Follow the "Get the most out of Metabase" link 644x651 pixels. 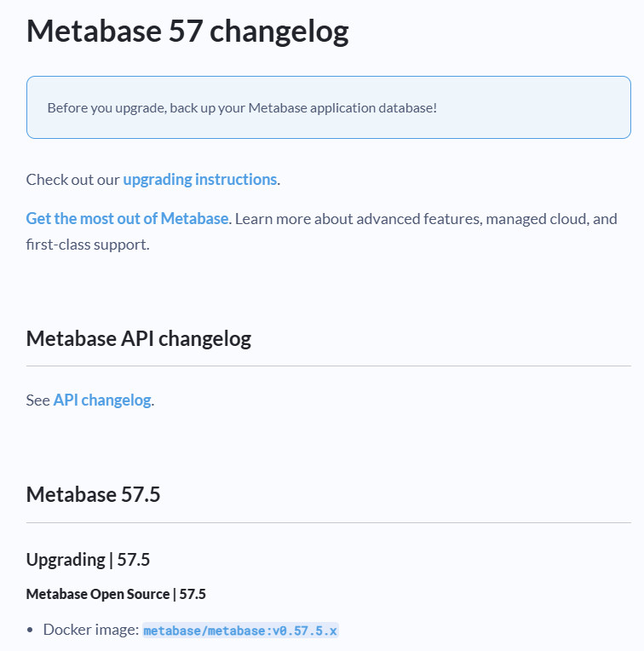[x=127, y=219]
